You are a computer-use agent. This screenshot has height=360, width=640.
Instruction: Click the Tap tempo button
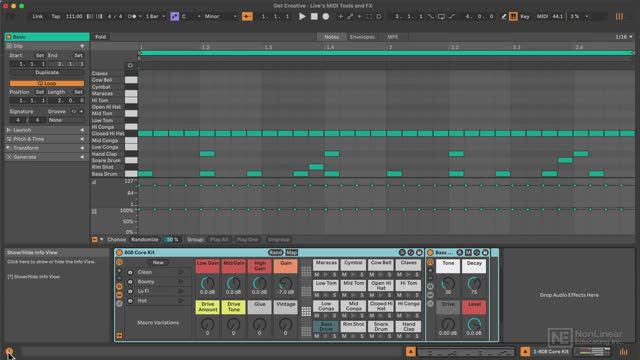[56, 16]
